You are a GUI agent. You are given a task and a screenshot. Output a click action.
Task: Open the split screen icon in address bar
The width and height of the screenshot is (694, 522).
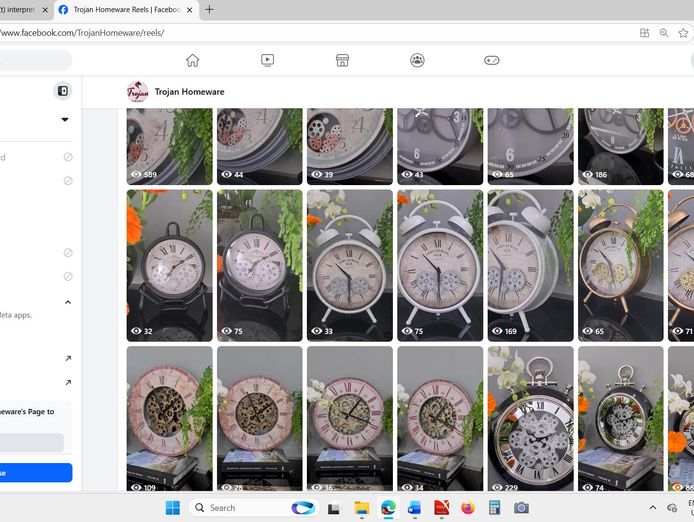pos(645,33)
